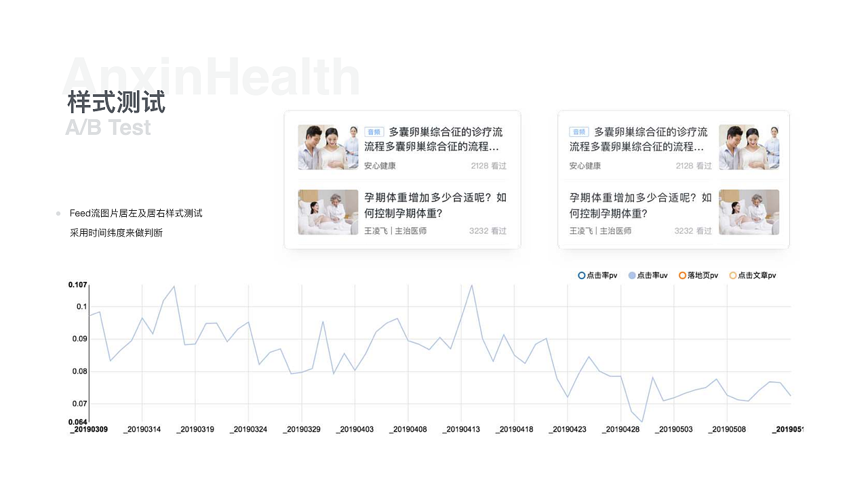Click the _20190329 x-axis date label
Screen dimensions: 868x488
click(302, 429)
